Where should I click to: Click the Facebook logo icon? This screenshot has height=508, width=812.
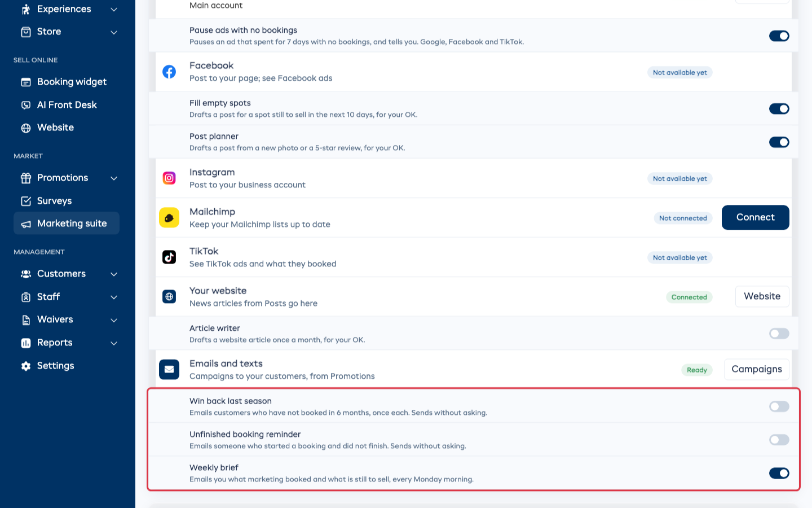pyautogui.click(x=169, y=72)
